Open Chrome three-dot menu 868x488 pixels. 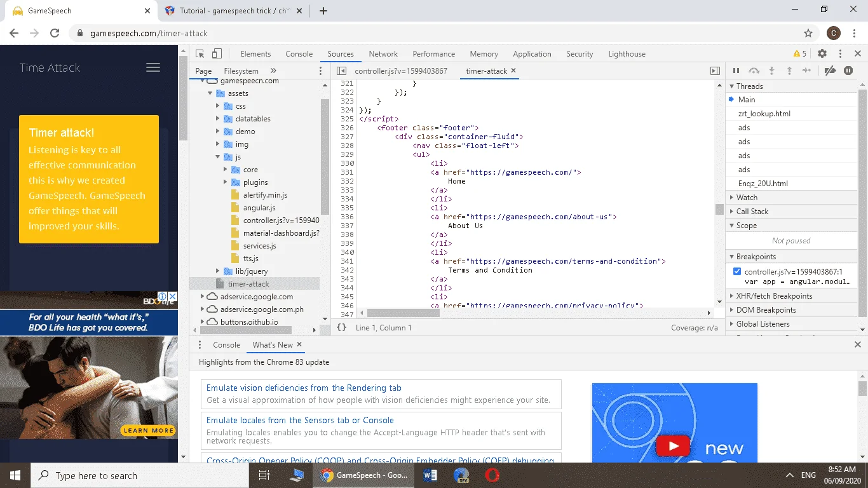point(855,33)
